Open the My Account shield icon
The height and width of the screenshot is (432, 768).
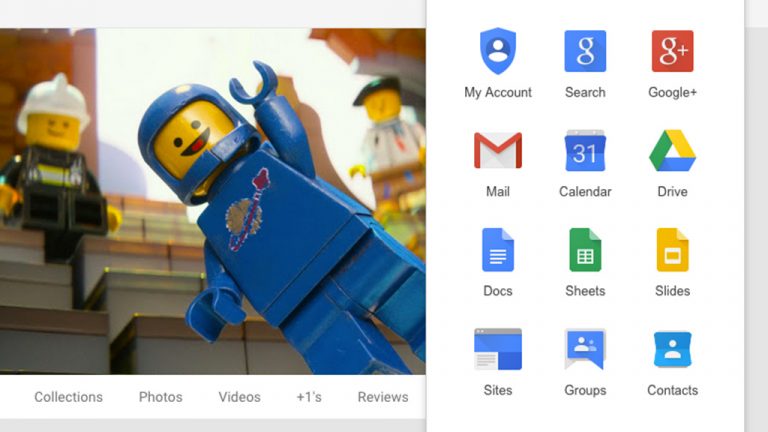[498, 51]
